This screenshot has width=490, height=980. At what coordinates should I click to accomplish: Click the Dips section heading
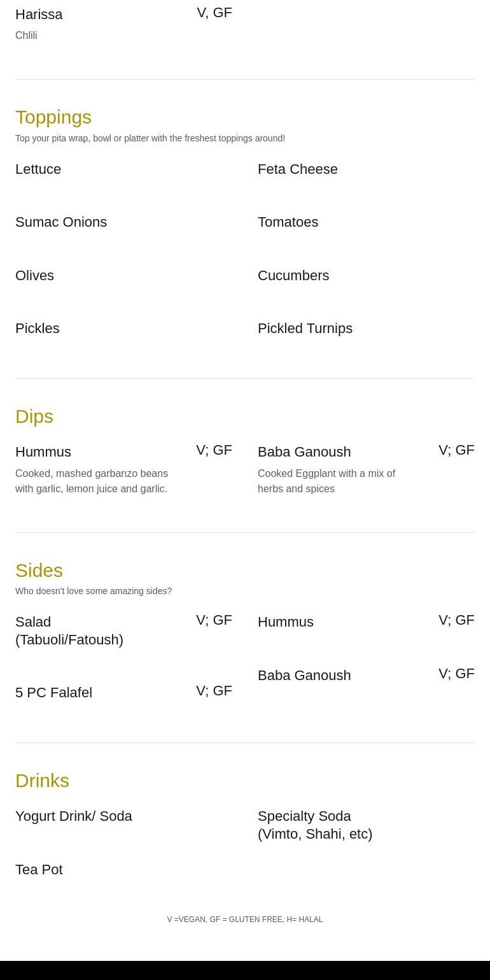[34, 416]
